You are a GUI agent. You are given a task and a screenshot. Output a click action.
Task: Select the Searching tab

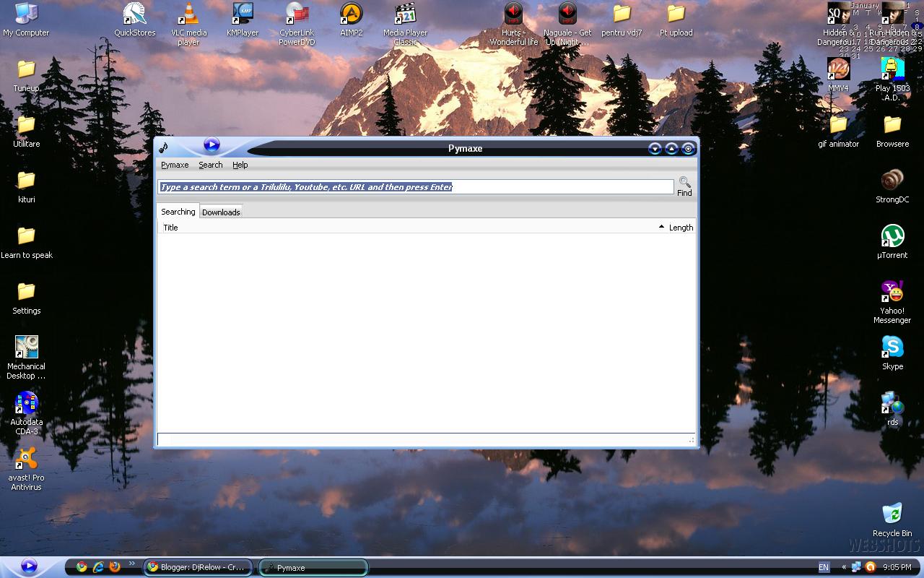[x=178, y=211]
